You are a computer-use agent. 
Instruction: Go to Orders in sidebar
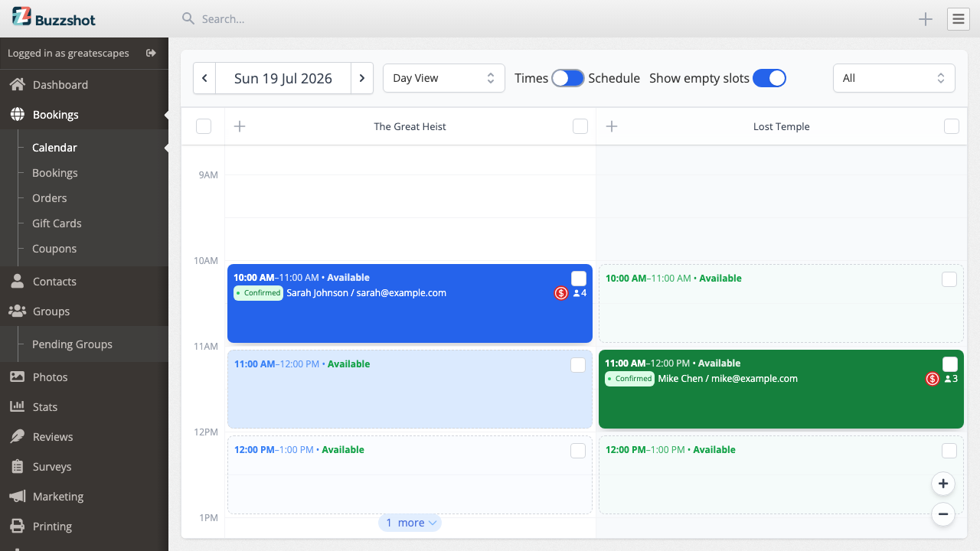[50, 197]
